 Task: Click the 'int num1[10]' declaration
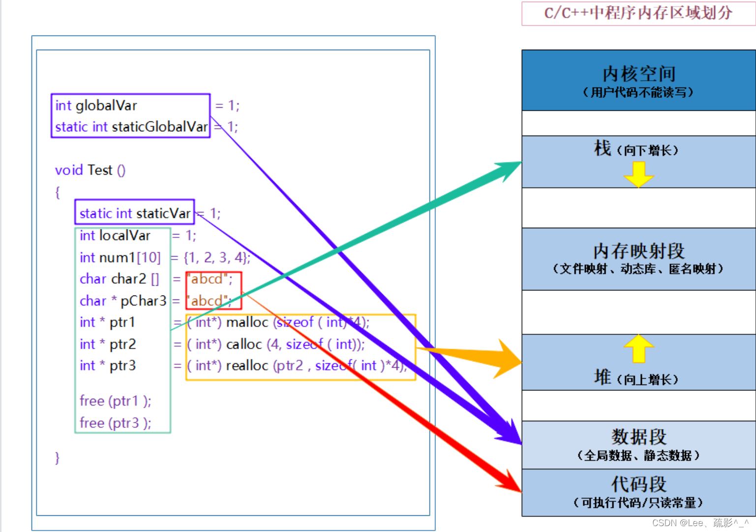pyautogui.click(x=120, y=258)
